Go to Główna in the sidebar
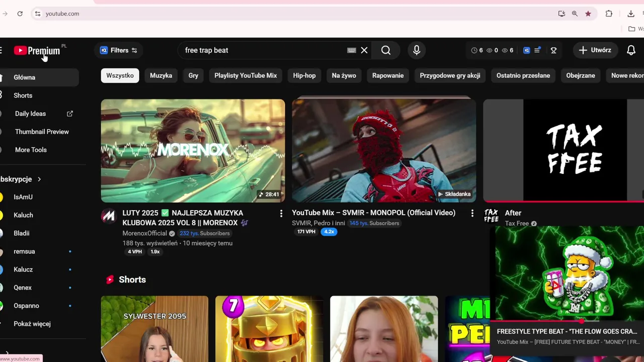The height and width of the screenshot is (362, 644). [39, 77]
